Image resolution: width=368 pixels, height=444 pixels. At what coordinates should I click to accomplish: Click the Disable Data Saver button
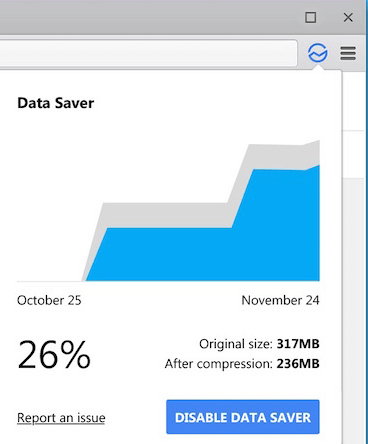pyautogui.click(x=243, y=417)
